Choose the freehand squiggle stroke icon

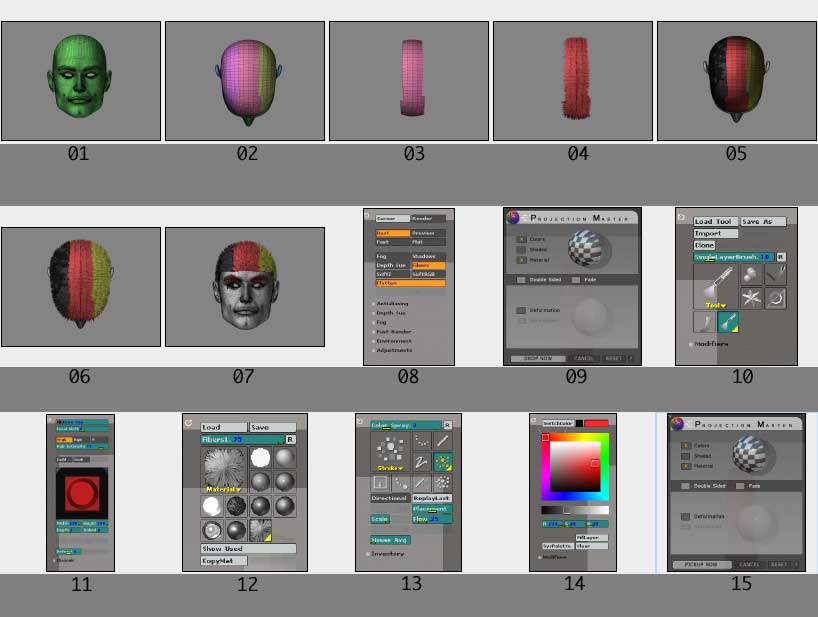[x=421, y=462]
